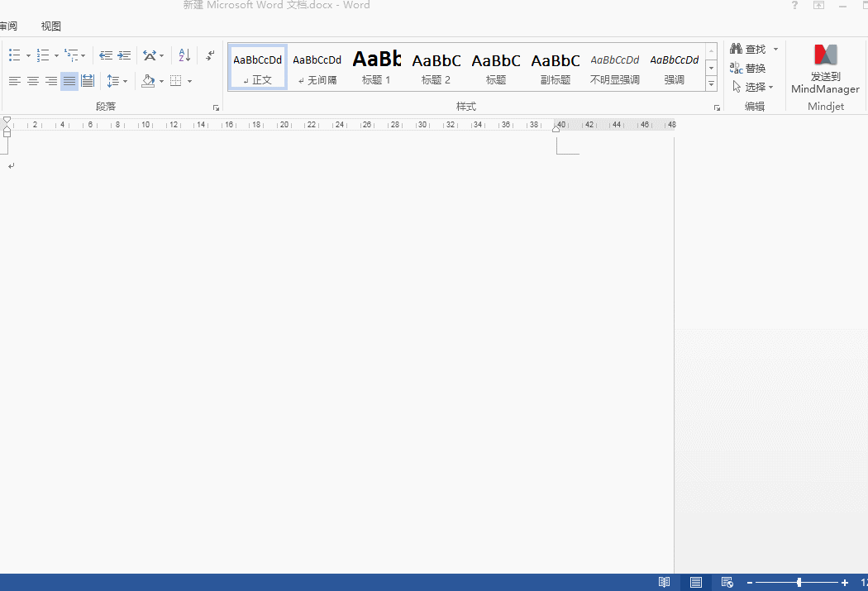Image resolution: width=868 pixels, height=591 pixels.
Task: Click the distributed alignment icon
Action: click(88, 81)
